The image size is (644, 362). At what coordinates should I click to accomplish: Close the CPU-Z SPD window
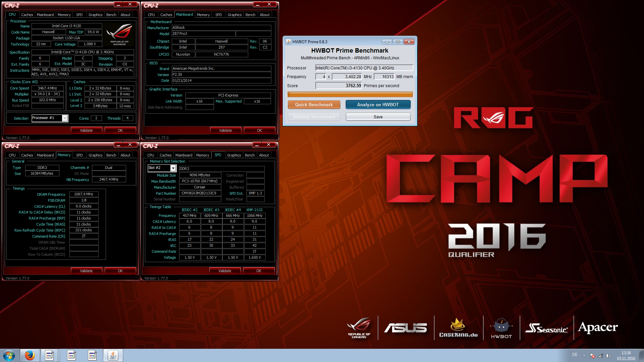269,144
